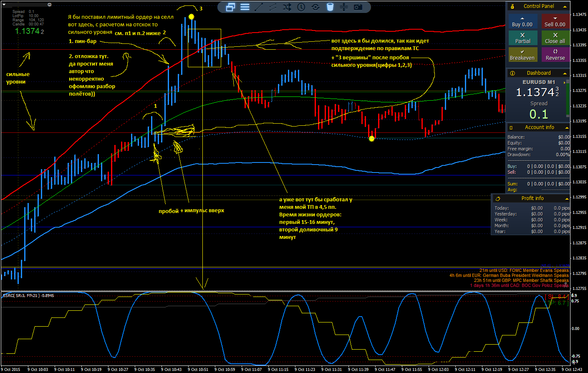Click the Breakeven button
The width and height of the screenshot is (588, 373).
pos(522,55)
